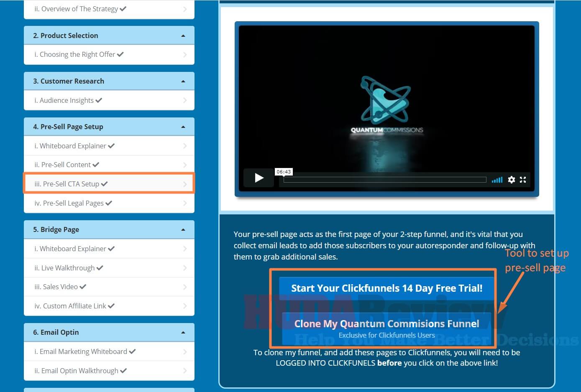Click the chevron on Custom Affiliate Link row

pos(185,306)
